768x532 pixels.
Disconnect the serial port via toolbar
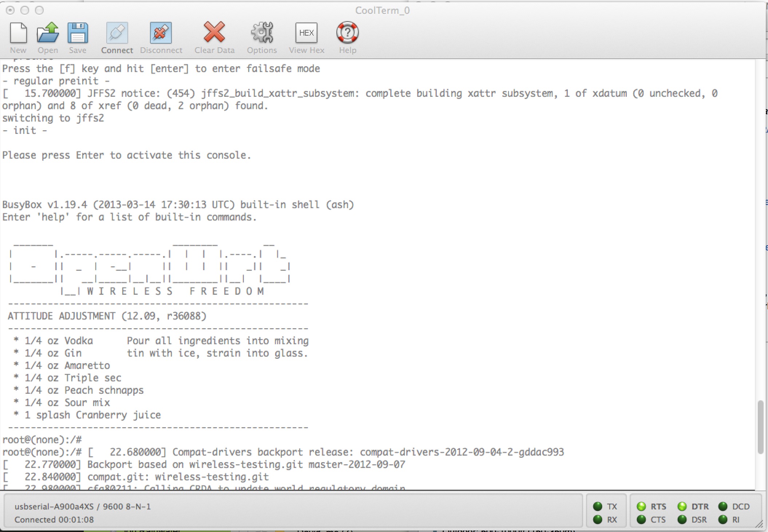tap(161, 33)
